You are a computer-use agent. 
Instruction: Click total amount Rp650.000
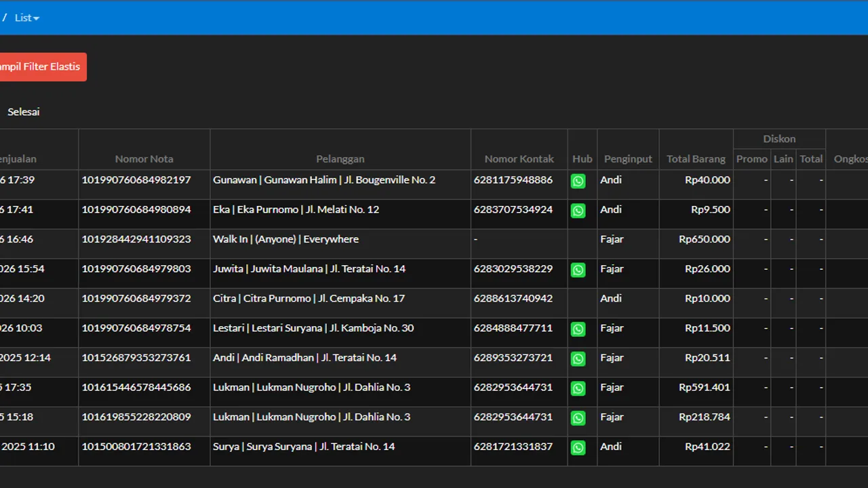coord(705,239)
